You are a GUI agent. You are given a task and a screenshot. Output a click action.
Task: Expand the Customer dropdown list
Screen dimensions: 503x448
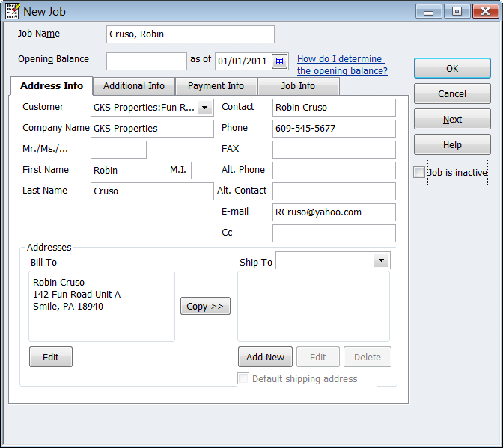[206, 108]
